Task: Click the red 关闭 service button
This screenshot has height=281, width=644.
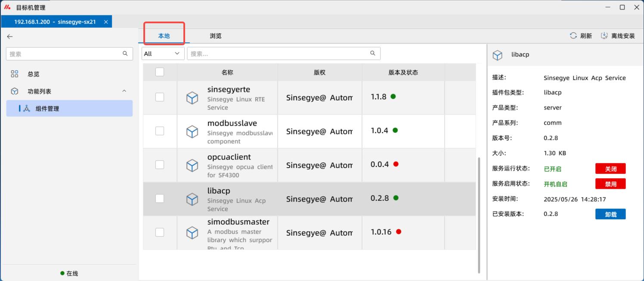Action: [610, 169]
